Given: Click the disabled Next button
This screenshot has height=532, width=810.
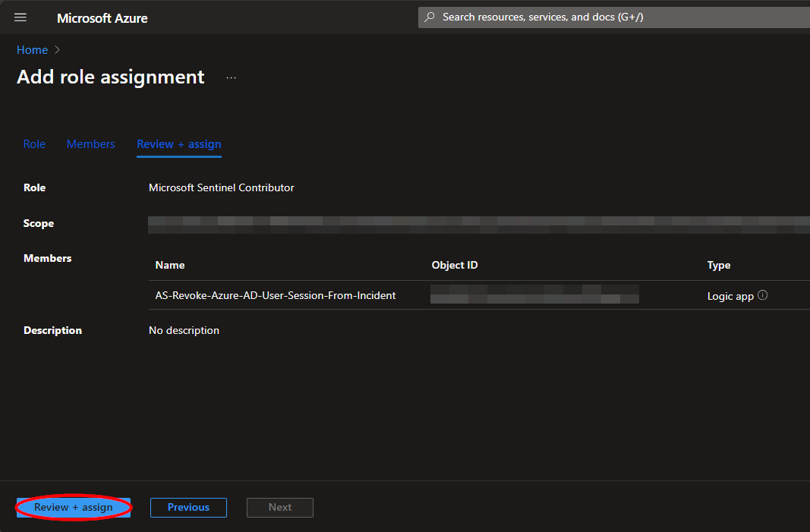Looking at the screenshot, I should click(x=280, y=507).
